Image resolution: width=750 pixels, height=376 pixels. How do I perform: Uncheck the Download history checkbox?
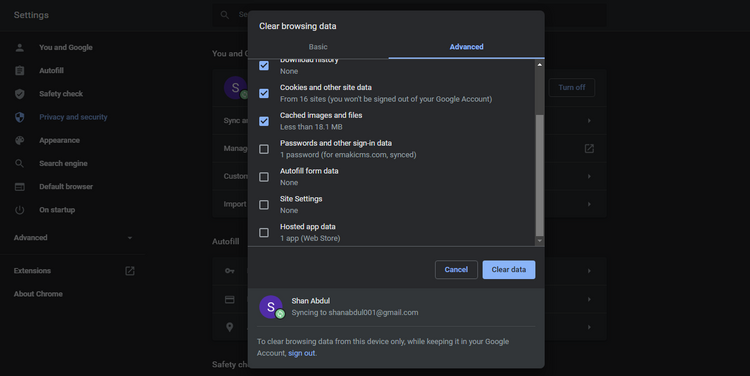coord(264,66)
